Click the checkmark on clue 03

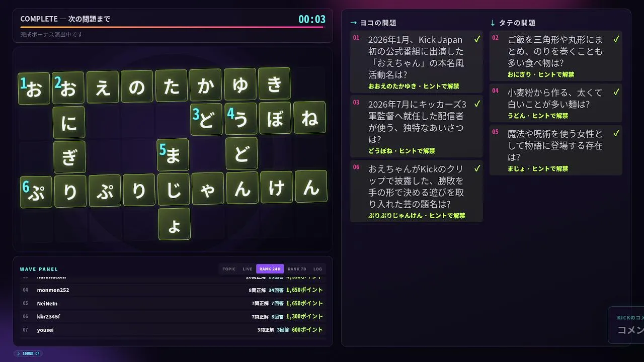click(x=477, y=104)
